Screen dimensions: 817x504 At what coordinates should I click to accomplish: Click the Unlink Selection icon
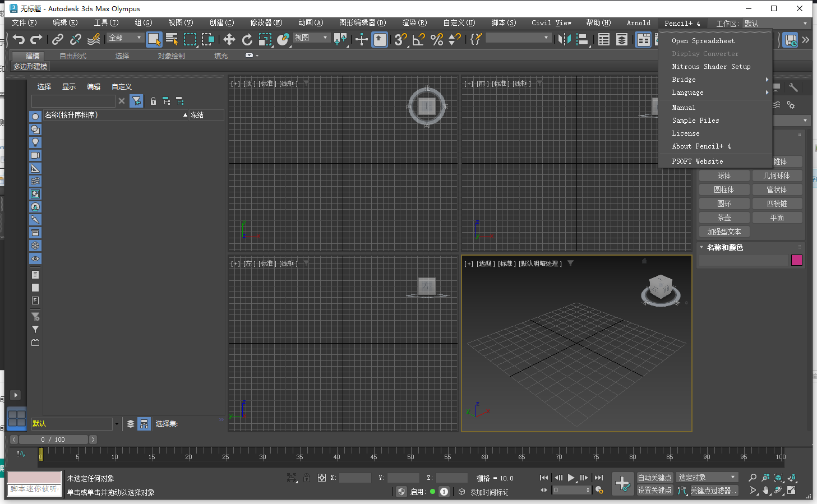pos(76,39)
